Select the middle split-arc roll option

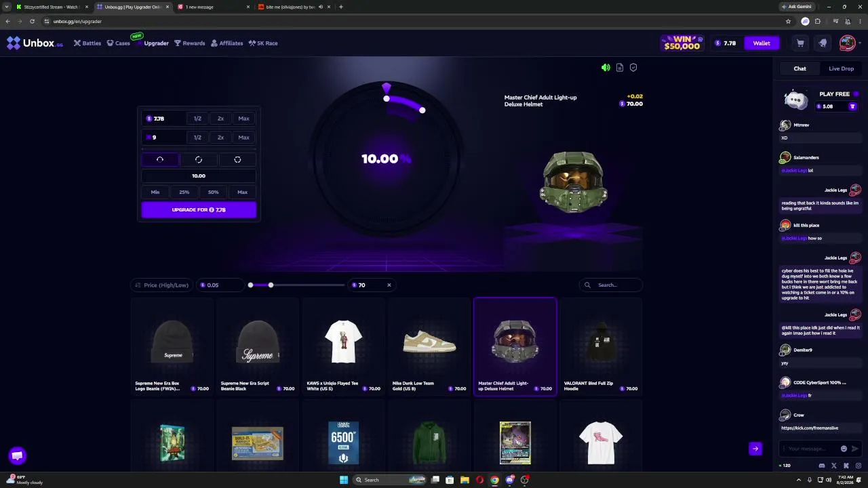coord(199,159)
